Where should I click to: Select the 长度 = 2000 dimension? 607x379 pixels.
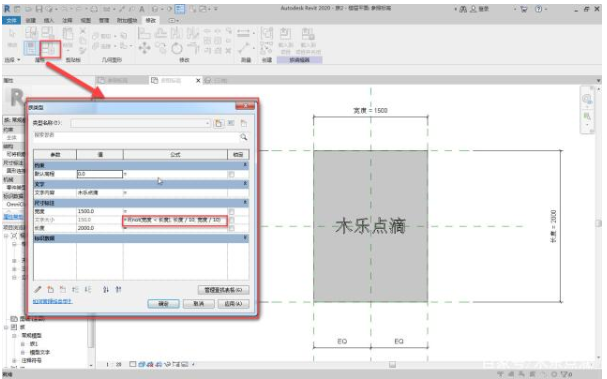click(x=553, y=226)
